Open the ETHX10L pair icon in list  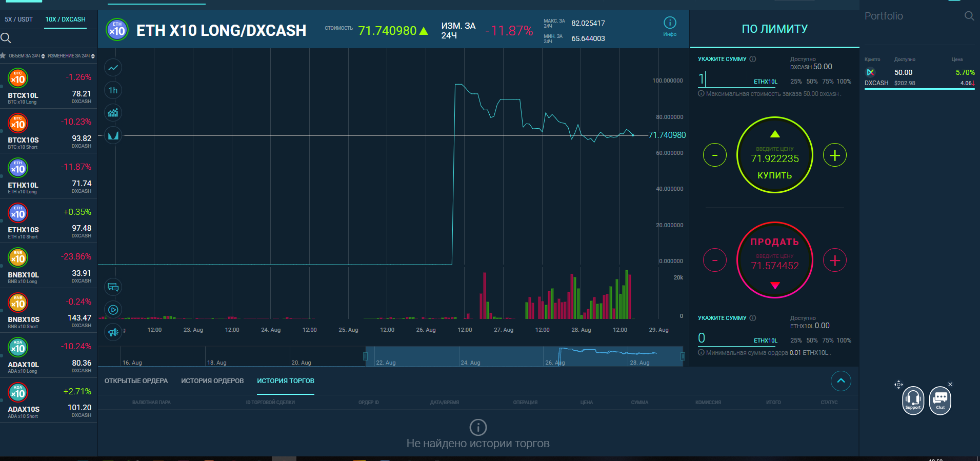click(18, 168)
